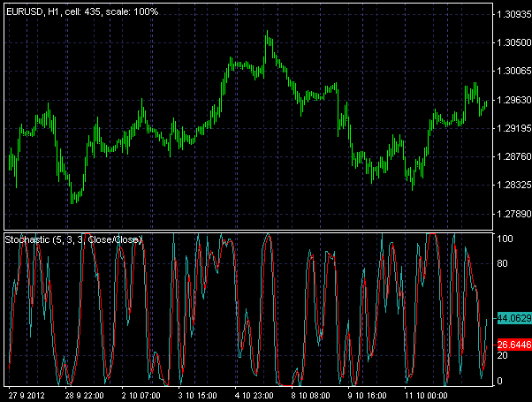The width and height of the screenshot is (532, 402).
Task: Click the 1.29195 price axis label
Action: click(x=514, y=129)
